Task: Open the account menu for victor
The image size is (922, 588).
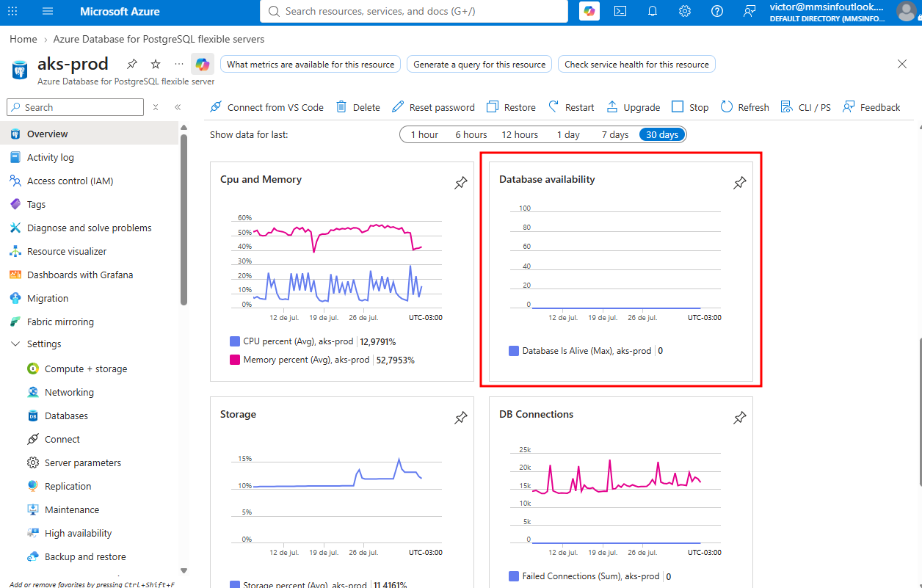Action: 906,11
